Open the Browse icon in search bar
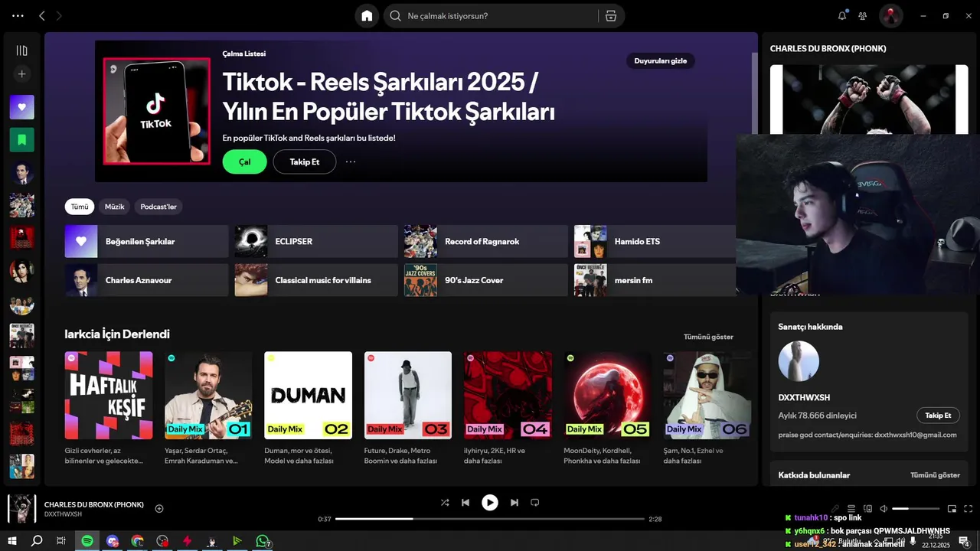Viewport: 980px width, 551px height. click(610, 16)
